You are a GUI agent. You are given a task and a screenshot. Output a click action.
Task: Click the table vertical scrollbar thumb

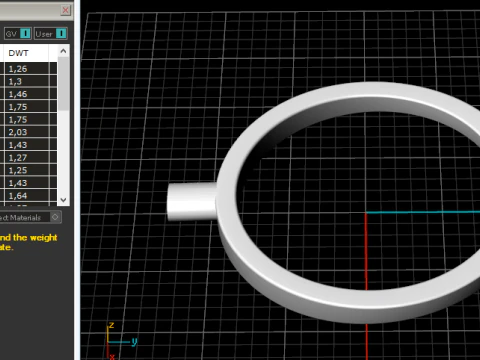[x=63, y=84]
